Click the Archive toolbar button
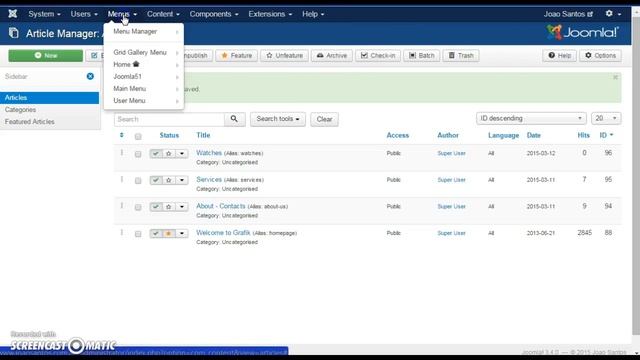The image size is (640, 360). (x=331, y=56)
